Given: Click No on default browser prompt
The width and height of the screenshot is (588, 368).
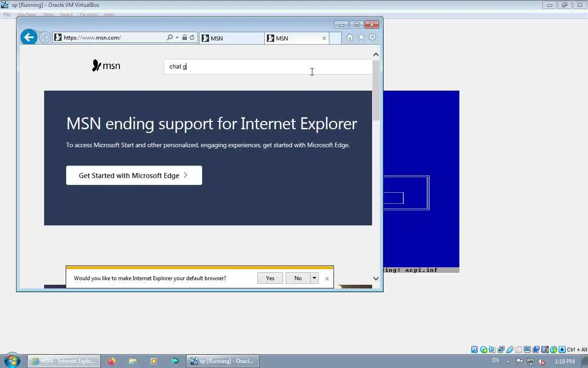Looking at the screenshot, I should point(298,278).
